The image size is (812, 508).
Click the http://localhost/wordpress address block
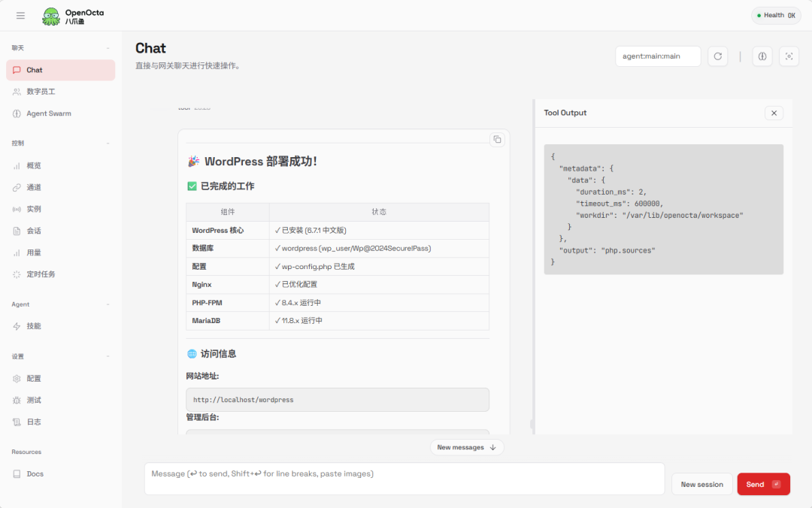[x=337, y=400]
